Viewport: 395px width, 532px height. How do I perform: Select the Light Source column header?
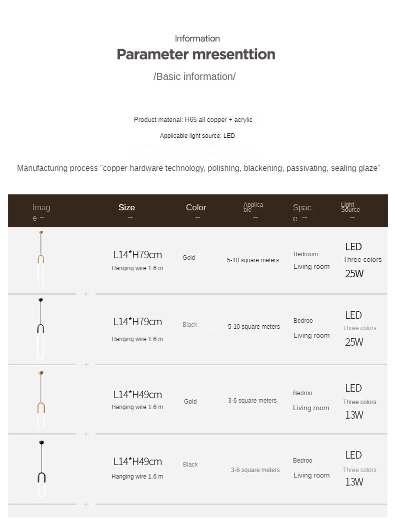[x=350, y=207]
